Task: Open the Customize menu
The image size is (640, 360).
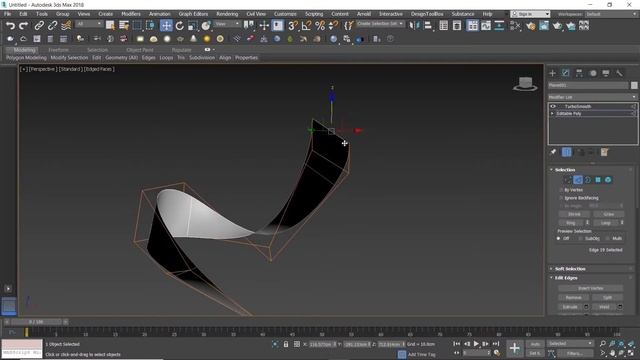Action: pyautogui.click(x=285, y=14)
